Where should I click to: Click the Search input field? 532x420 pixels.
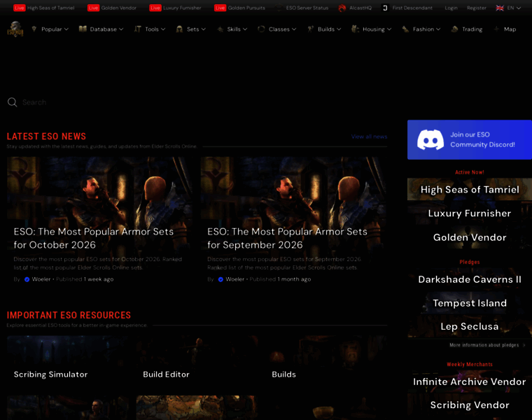197,102
